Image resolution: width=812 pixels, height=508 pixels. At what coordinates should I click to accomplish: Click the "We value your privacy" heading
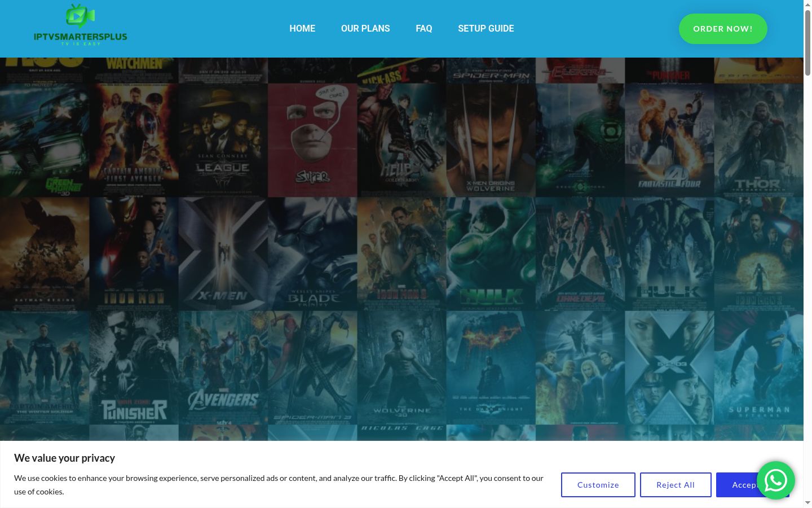(64, 458)
